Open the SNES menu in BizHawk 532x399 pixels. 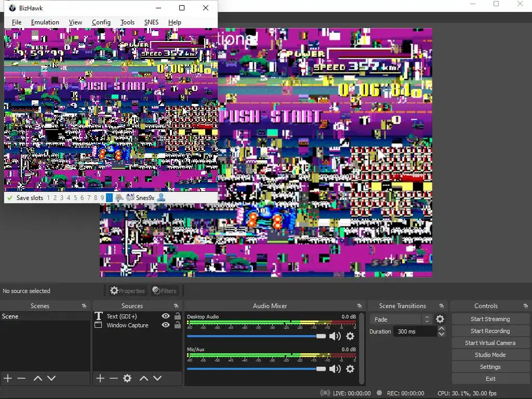151,22
